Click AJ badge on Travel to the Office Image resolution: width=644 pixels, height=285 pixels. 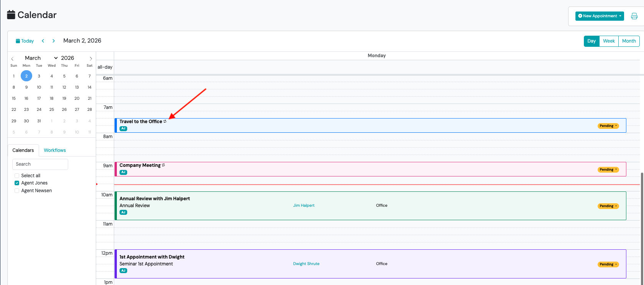tap(123, 128)
